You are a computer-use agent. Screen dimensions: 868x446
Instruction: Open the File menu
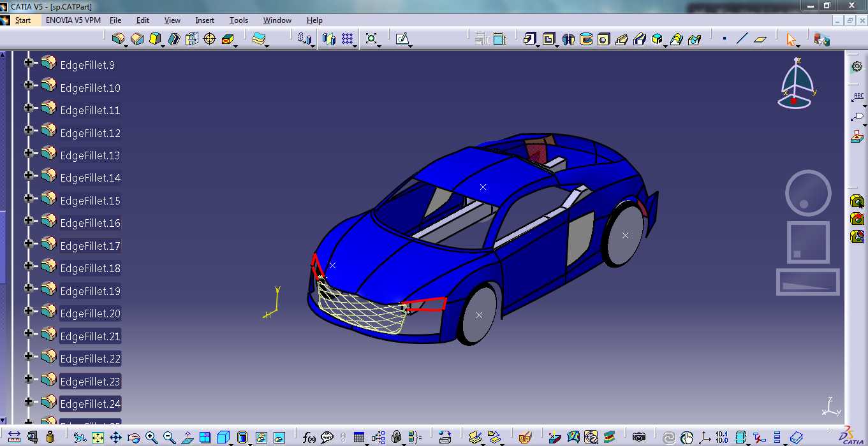(x=115, y=20)
